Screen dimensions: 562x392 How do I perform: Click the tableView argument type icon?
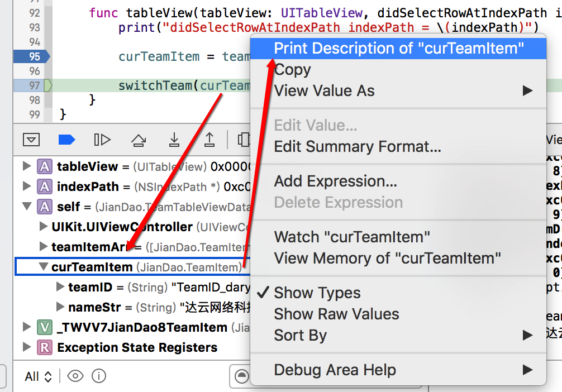[45, 166]
